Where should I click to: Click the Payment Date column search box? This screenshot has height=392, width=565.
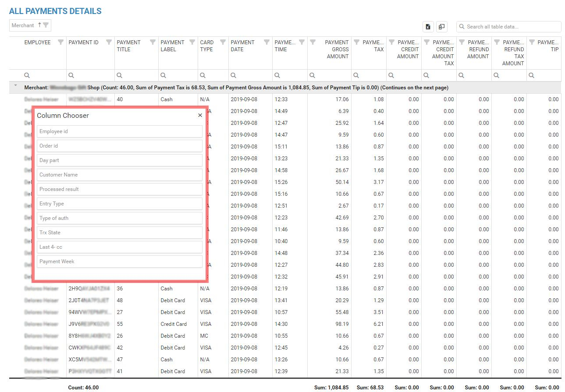click(250, 75)
